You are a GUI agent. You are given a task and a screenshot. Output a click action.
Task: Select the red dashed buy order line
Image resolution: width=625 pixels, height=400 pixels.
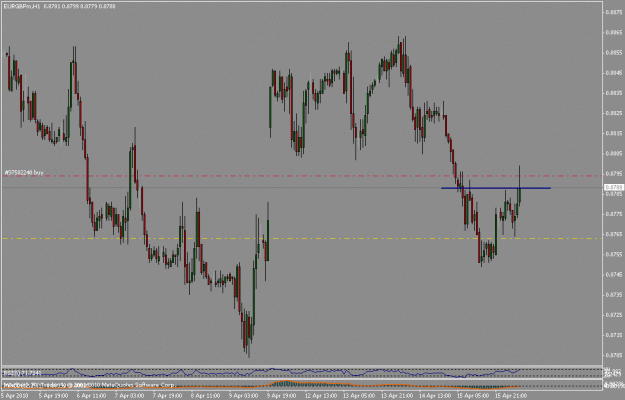(302, 176)
